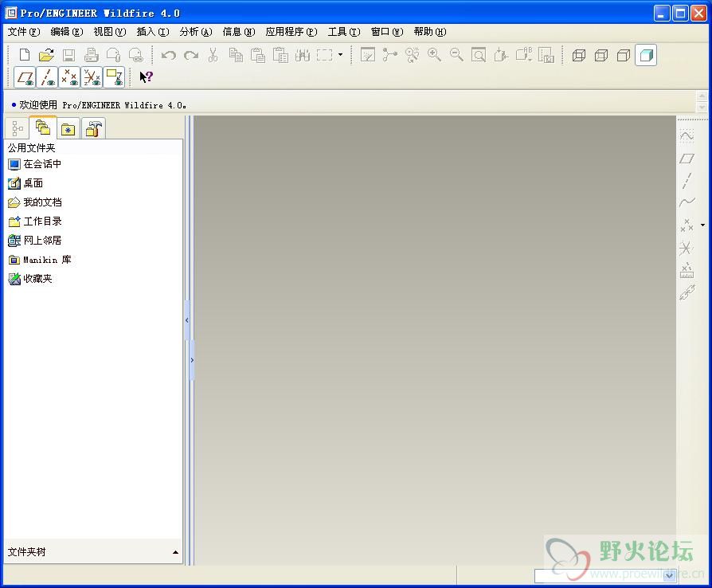Click the Datum Axis tool in right toolbar
This screenshot has height=588, width=712.
pyautogui.click(x=687, y=180)
